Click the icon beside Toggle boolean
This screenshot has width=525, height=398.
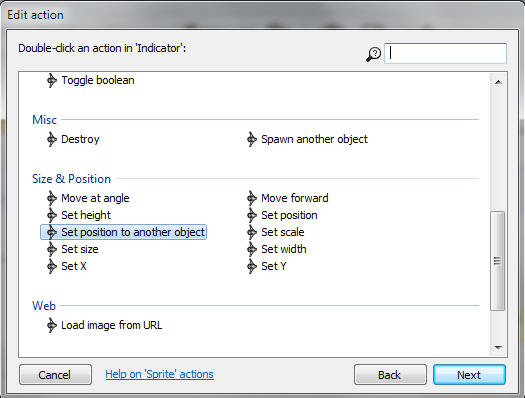tap(52, 80)
